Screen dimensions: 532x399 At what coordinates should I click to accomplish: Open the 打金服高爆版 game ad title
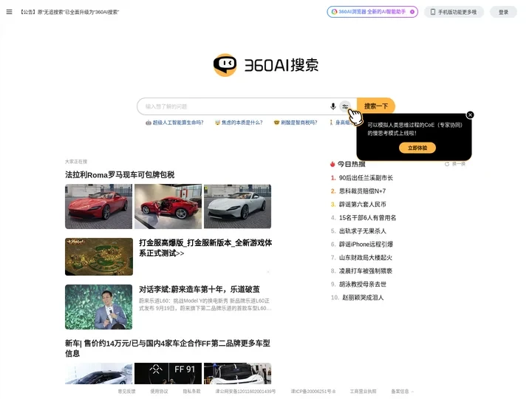pos(205,248)
